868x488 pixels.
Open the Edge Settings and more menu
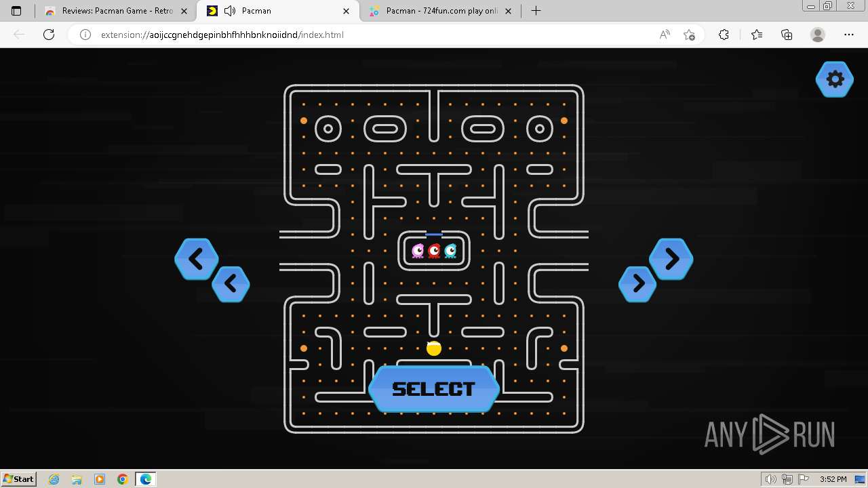coord(849,35)
